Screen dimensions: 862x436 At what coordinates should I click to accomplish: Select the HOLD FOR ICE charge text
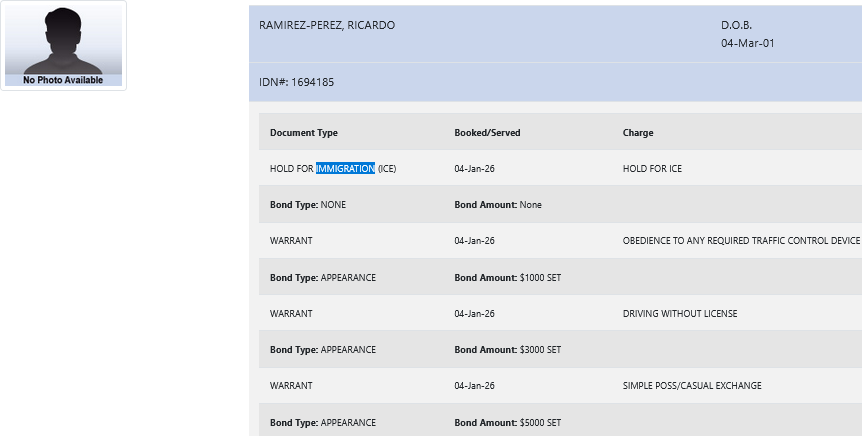pyautogui.click(x=652, y=169)
